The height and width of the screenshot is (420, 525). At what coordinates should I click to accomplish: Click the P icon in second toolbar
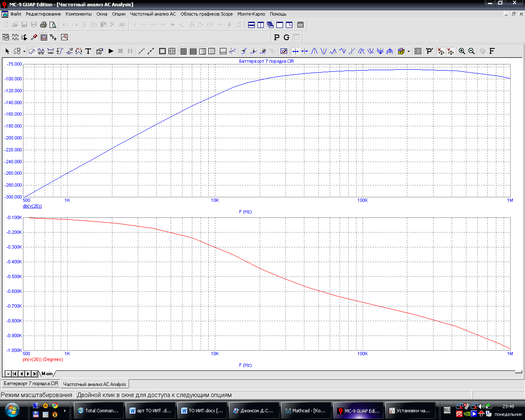coord(277,37)
